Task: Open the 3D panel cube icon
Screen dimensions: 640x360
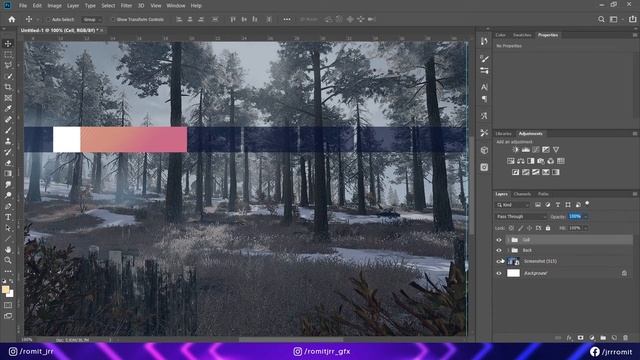Action: tap(484, 150)
